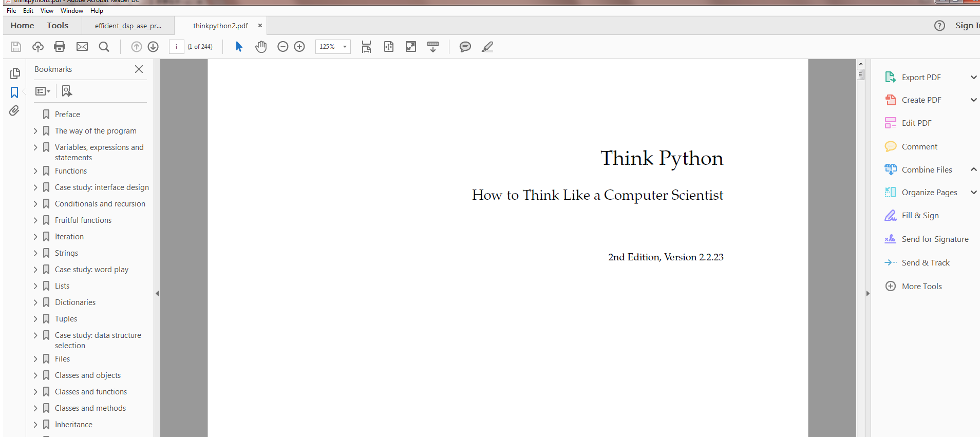The width and height of the screenshot is (980, 437).
Task: Collapse the right tools pane arrow
Action: (868, 294)
